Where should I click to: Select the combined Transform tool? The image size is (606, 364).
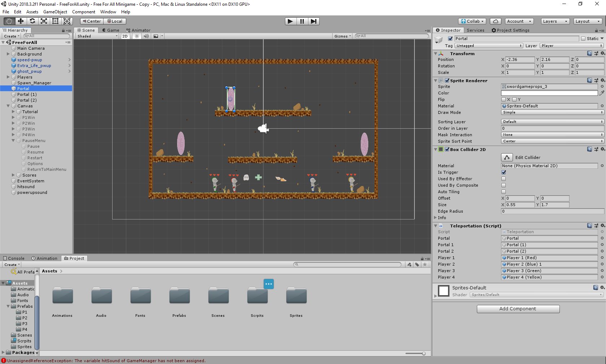67,21
